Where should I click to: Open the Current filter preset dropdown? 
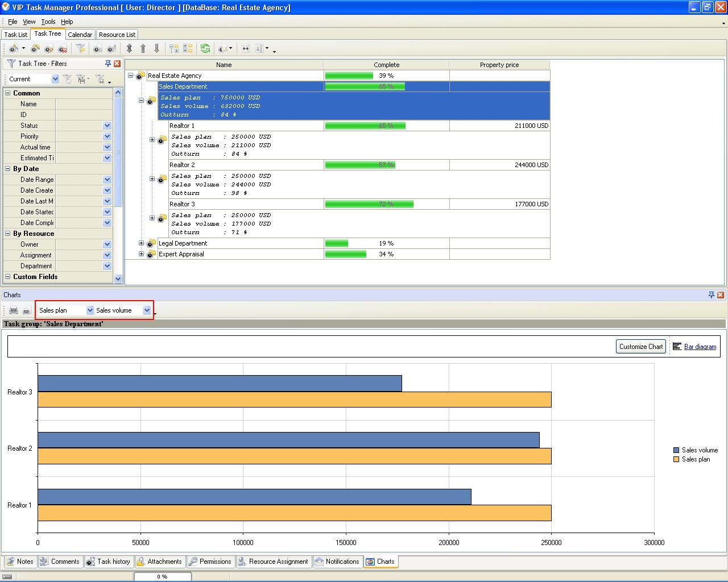click(55, 79)
